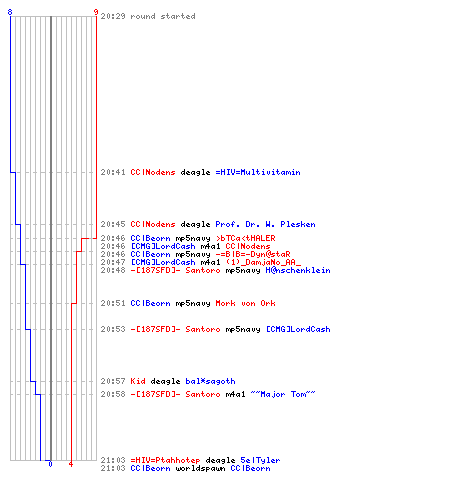Click victim >bTCa<tHALER at 20:46
Screen dimensions: 450x500
click(246, 238)
